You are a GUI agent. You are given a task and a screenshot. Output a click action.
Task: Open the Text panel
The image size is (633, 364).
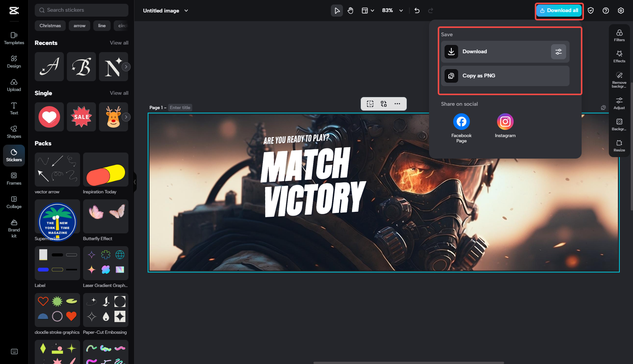(x=14, y=108)
